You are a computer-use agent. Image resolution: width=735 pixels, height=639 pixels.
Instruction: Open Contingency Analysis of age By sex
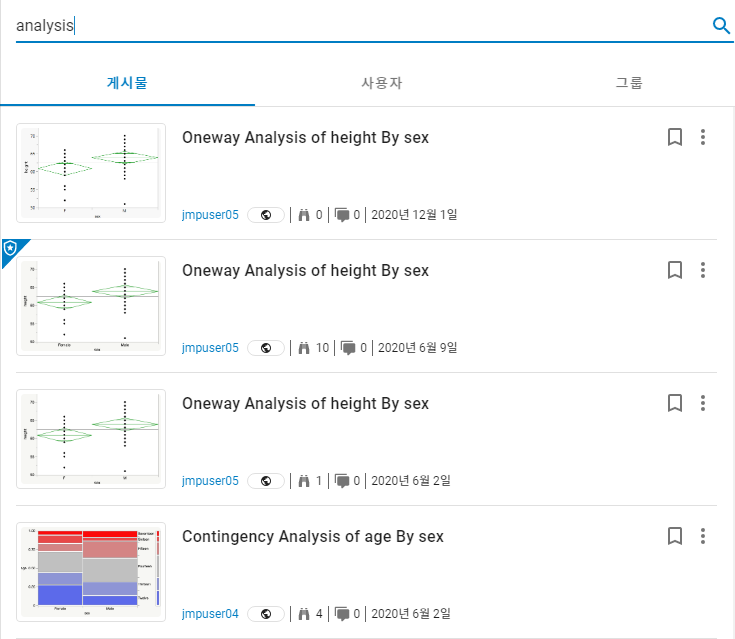coord(313,537)
